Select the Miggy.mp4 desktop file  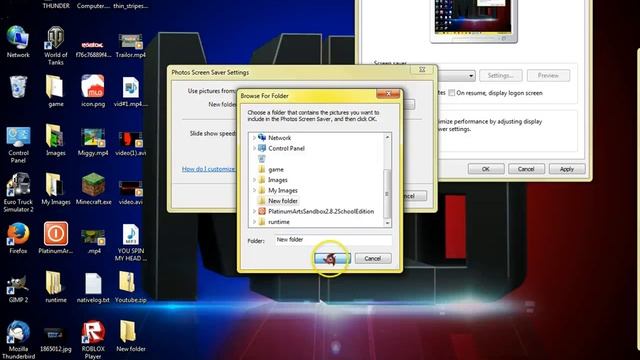93,141
